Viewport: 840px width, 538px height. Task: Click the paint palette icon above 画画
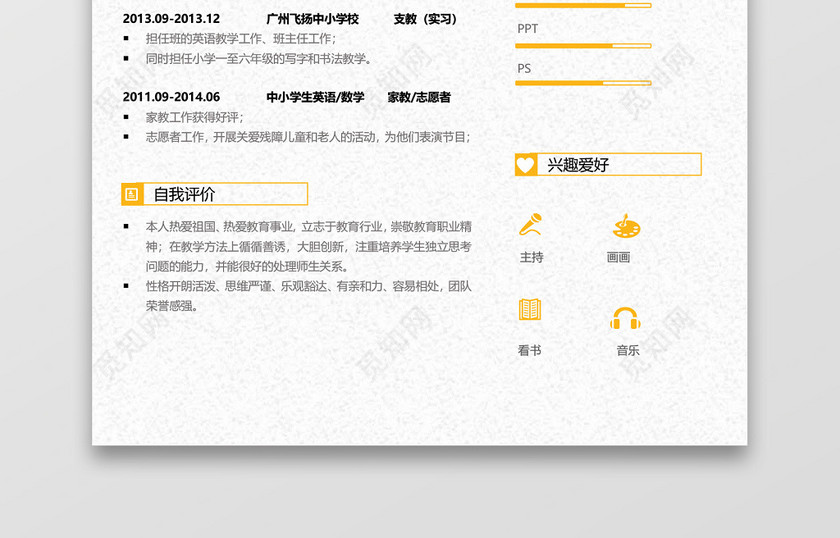click(626, 226)
